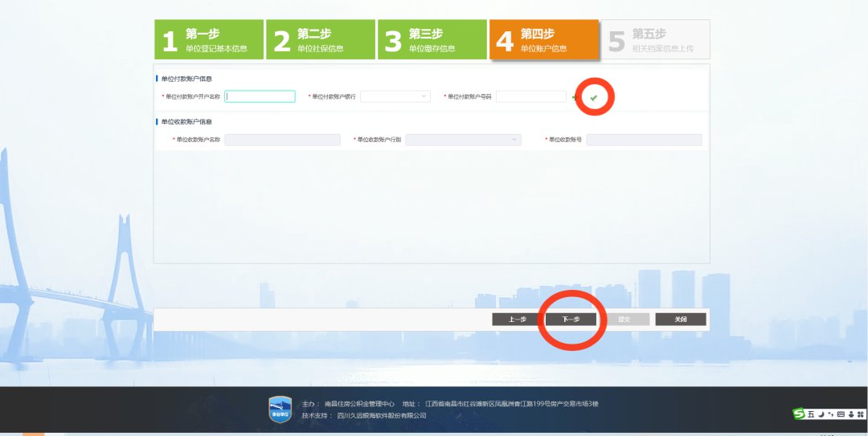The image size is (868, 436).
Task: Toggle the punctuation mode icon in IME bar
Action: point(830,414)
